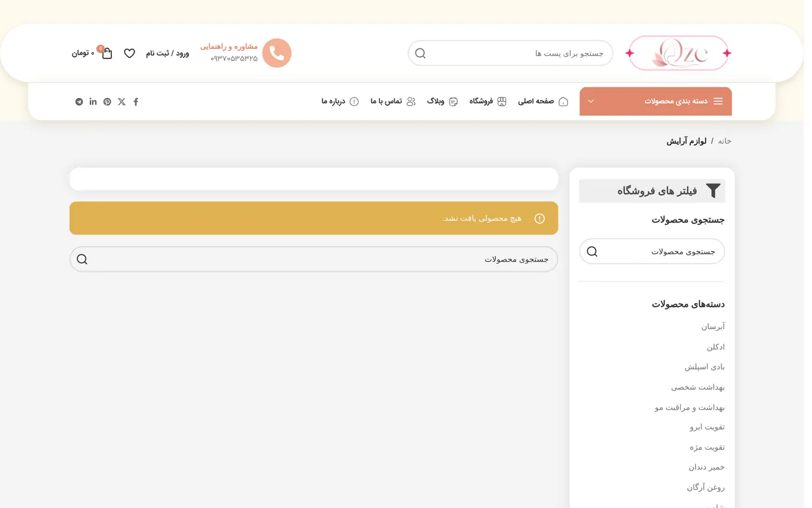This screenshot has height=508, width=812.
Task: Open the X (Twitter) social link
Action: (122, 103)
